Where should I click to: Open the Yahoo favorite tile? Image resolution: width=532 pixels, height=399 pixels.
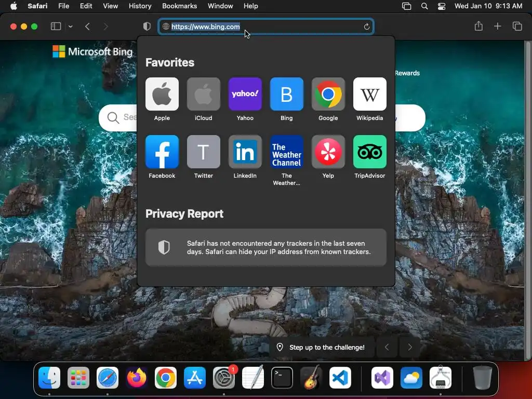tap(245, 94)
